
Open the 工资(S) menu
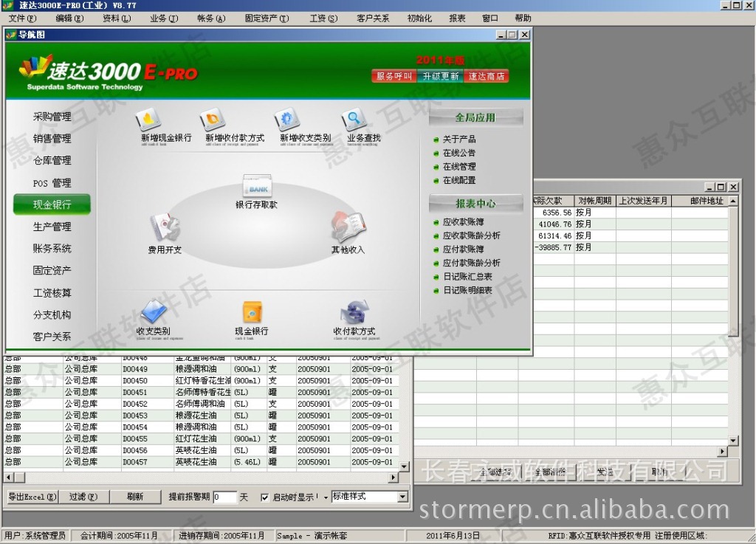coord(323,18)
